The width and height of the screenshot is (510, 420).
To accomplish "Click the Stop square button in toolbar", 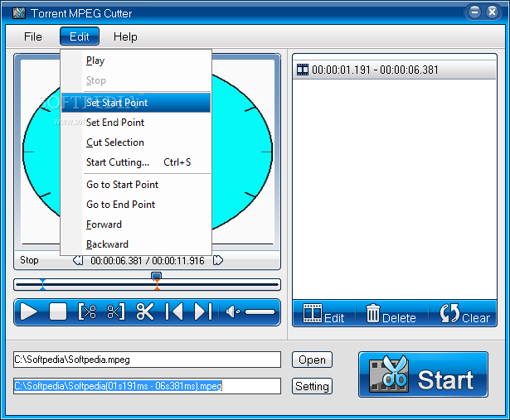I will (58, 311).
